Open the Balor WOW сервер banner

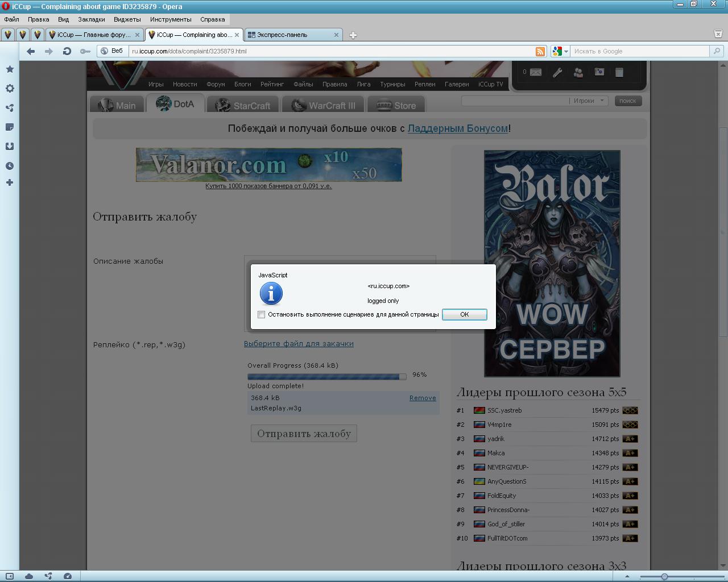click(x=552, y=263)
